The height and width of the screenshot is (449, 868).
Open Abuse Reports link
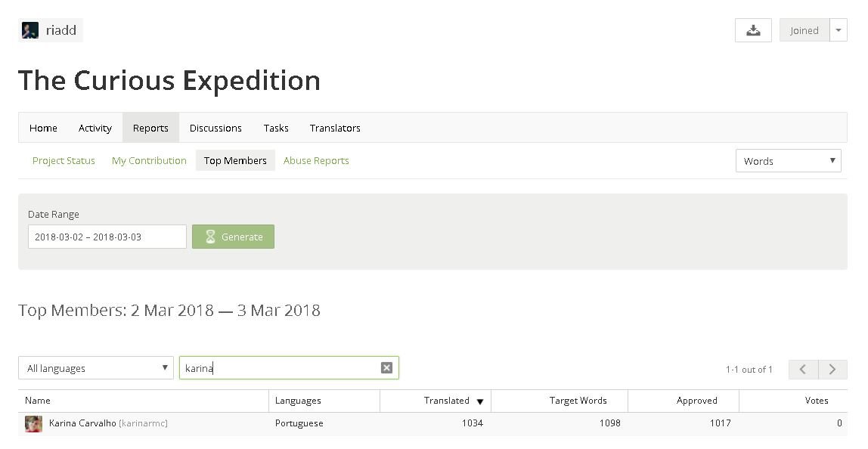coord(316,160)
